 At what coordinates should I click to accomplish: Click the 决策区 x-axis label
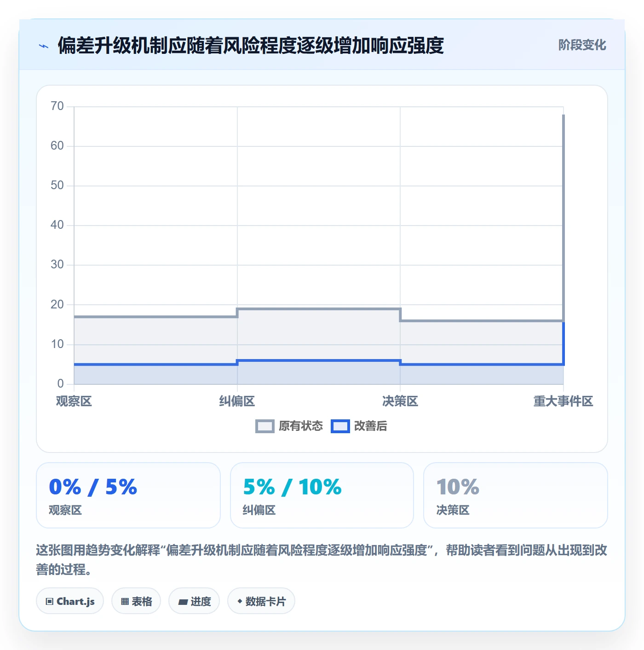(x=400, y=401)
